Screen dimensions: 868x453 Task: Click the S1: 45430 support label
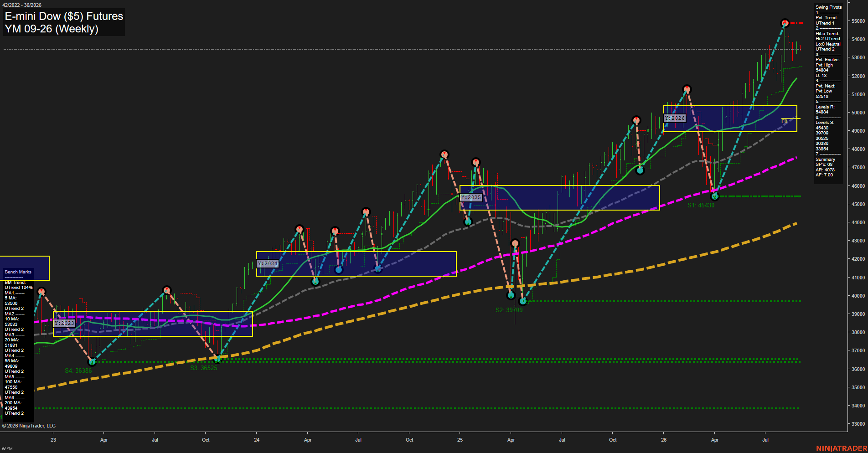coord(701,206)
